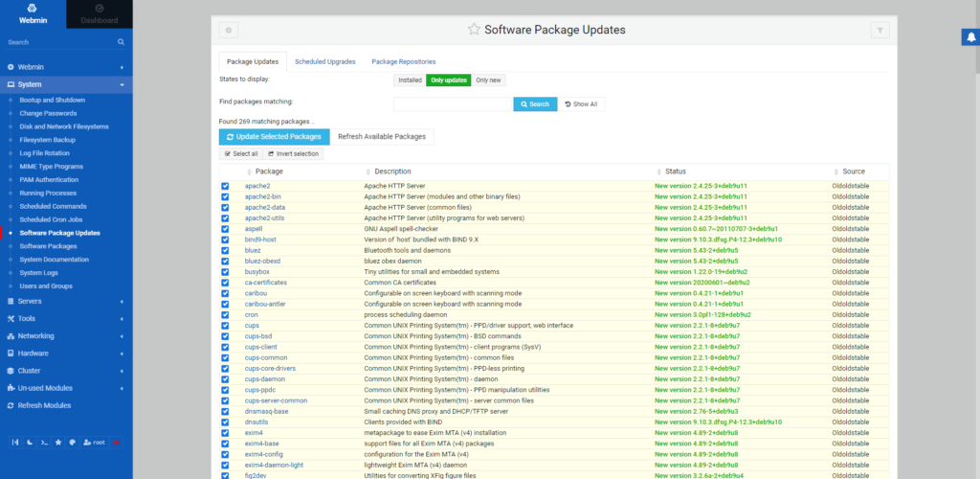Uncheck the apache2 package checkbox
The height and width of the screenshot is (479, 980).
[x=225, y=186]
